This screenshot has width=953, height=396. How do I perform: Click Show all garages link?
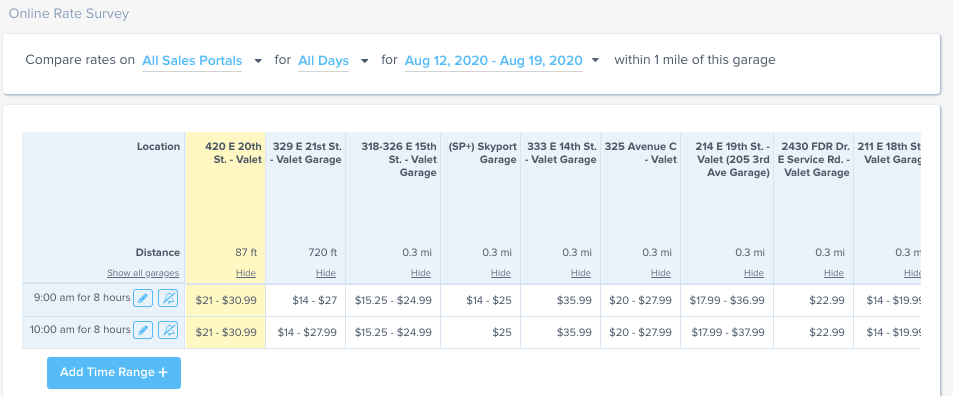click(x=143, y=273)
